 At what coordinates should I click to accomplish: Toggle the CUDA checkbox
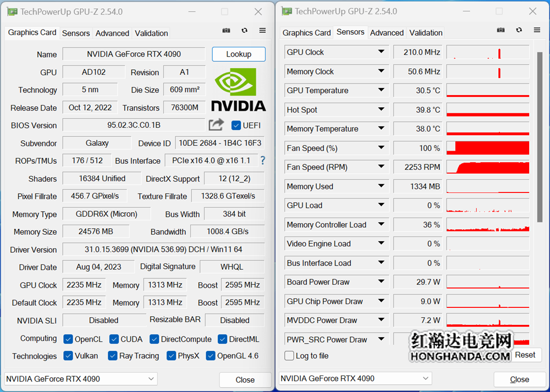[114, 339]
